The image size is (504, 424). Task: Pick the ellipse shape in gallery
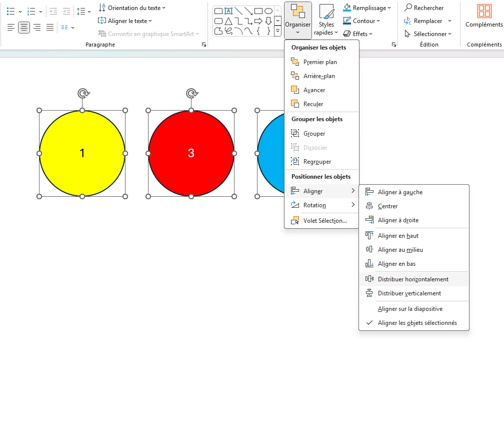point(268,11)
